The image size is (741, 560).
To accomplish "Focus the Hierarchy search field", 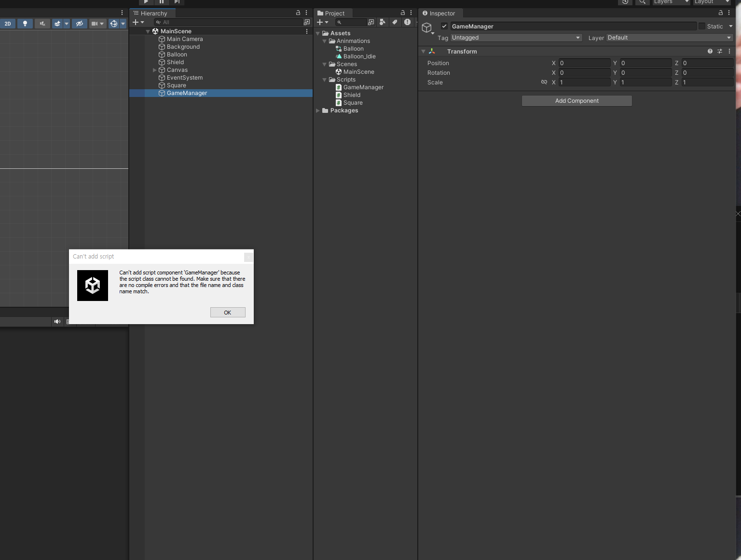I will point(228,23).
